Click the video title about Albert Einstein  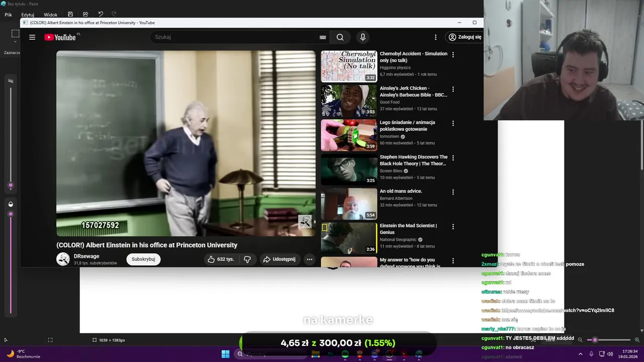147,245
